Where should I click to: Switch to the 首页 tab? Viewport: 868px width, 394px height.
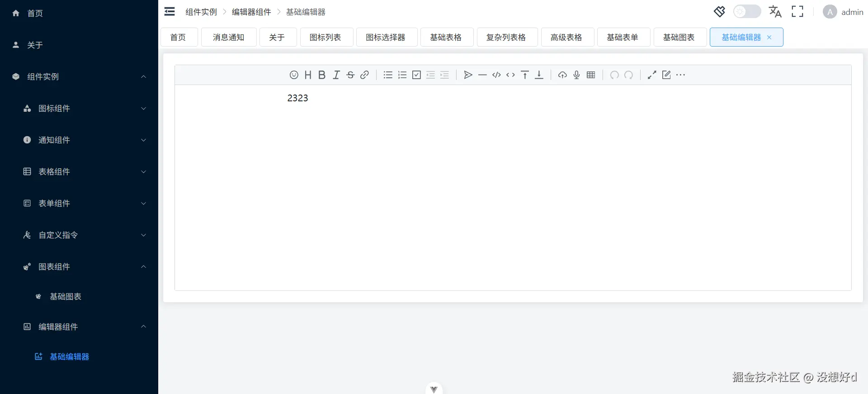point(179,37)
